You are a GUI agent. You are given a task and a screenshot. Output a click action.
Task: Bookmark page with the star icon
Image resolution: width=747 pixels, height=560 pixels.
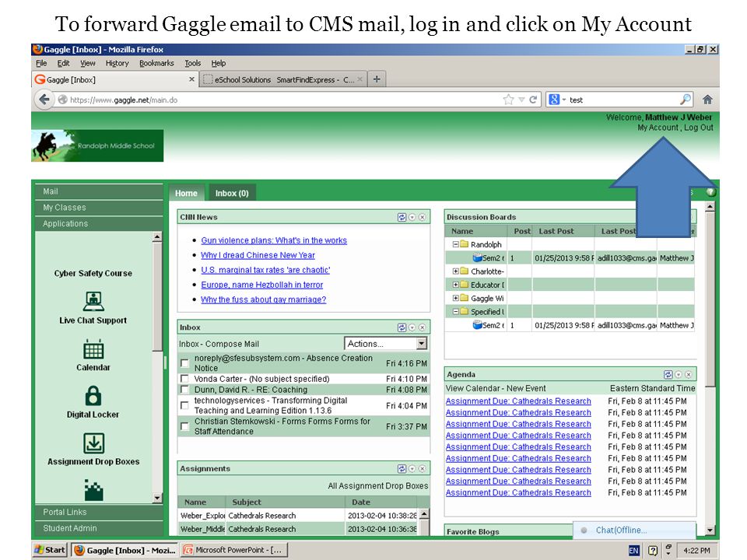508,100
